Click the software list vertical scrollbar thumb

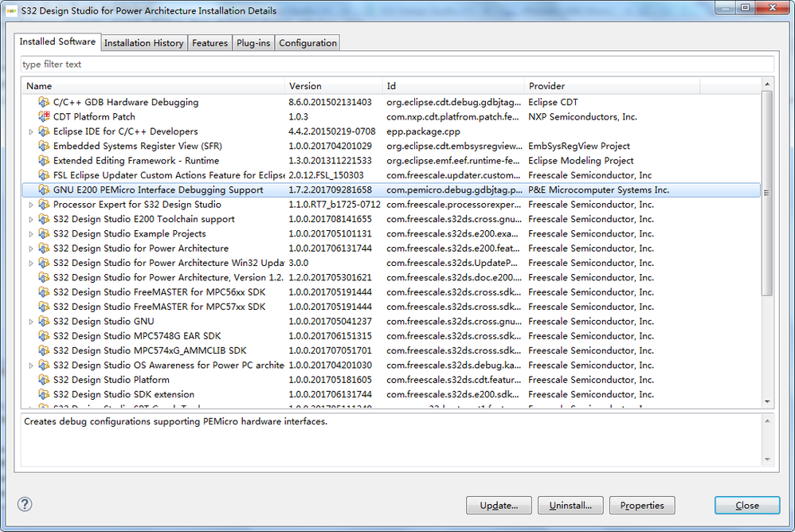pyautogui.click(x=766, y=193)
